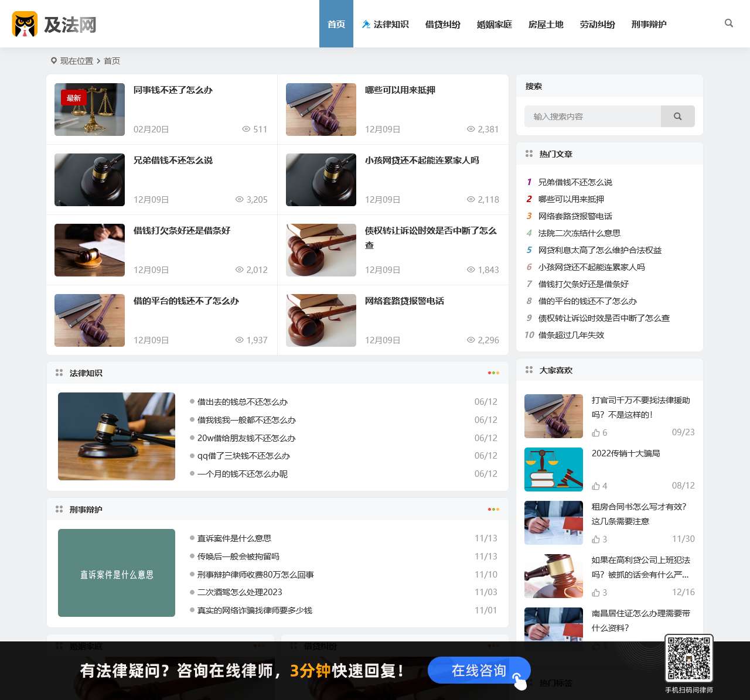The width and height of the screenshot is (750, 700).
Task: Open 租房合同书怎么写才有效 article title
Action: pyautogui.click(x=639, y=514)
